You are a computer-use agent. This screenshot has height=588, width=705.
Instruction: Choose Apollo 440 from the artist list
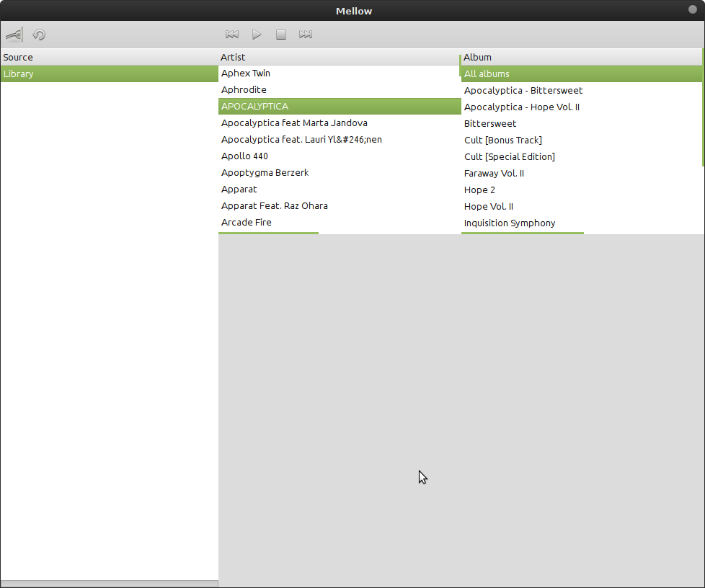pyautogui.click(x=244, y=156)
